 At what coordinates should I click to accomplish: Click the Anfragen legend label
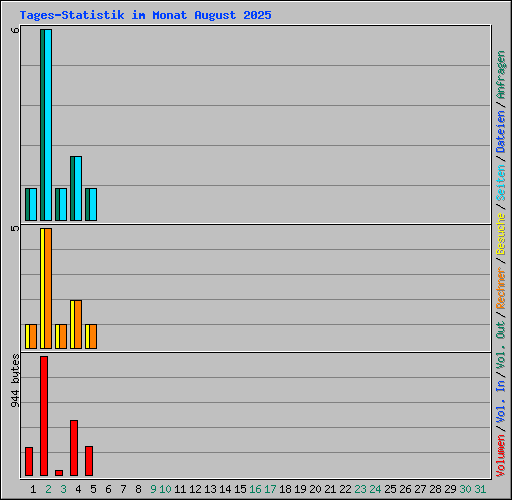pos(501,75)
